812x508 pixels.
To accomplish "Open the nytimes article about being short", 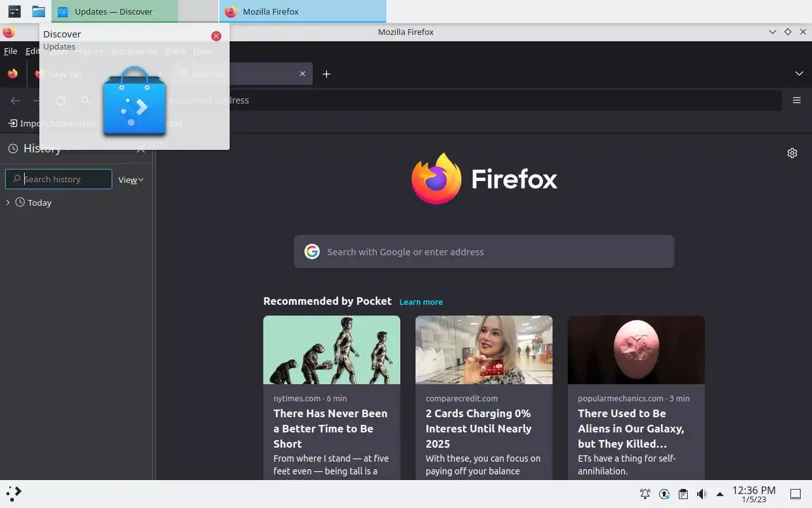I will click(x=331, y=429).
